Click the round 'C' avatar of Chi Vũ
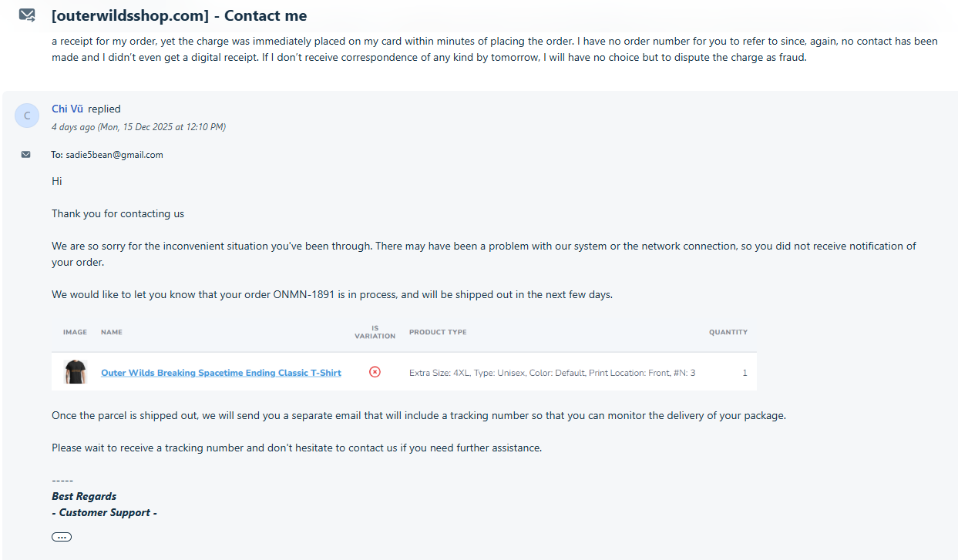Image resolution: width=958 pixels, height=560 pixels. click(27, 116)
